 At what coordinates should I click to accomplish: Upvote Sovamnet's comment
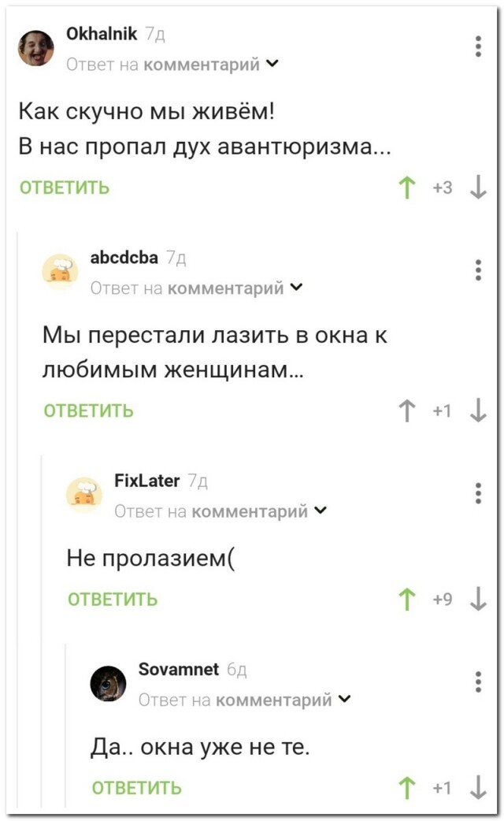(407, 788)
